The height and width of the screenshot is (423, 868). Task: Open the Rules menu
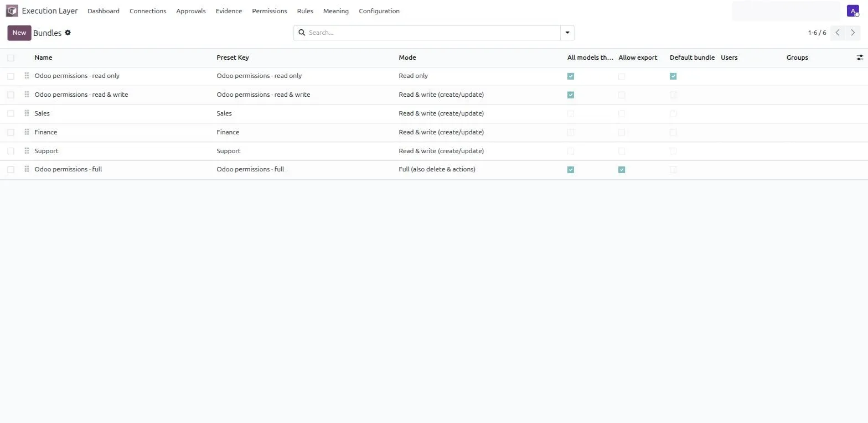[x=305, y=11]
